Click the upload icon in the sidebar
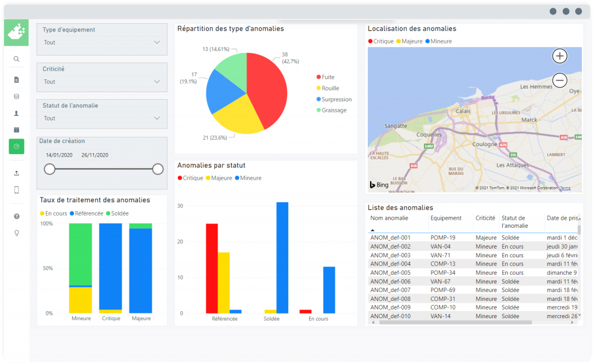 coord(16,173)
